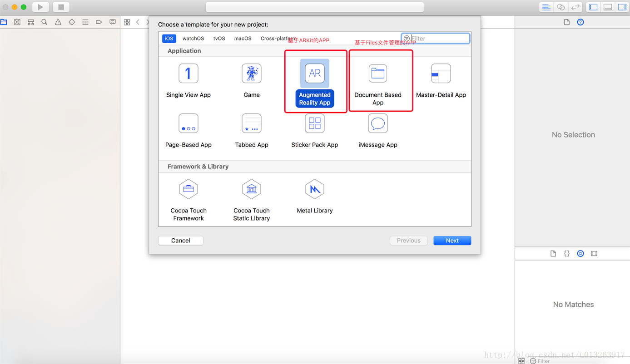Image resolution: width=630 pixels, height=364 pixels.
Task: Click the Cancel button
Action: point(181,241)
